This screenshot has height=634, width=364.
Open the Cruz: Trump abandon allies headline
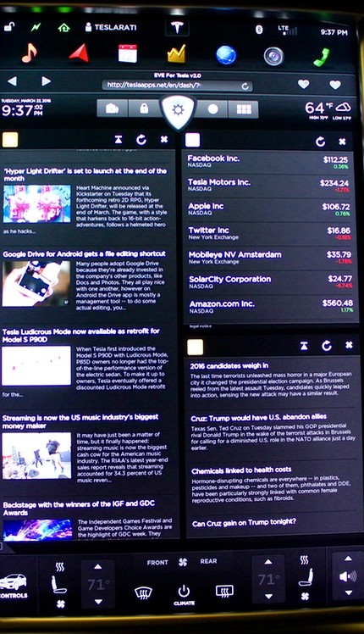(x=258, y=418)
